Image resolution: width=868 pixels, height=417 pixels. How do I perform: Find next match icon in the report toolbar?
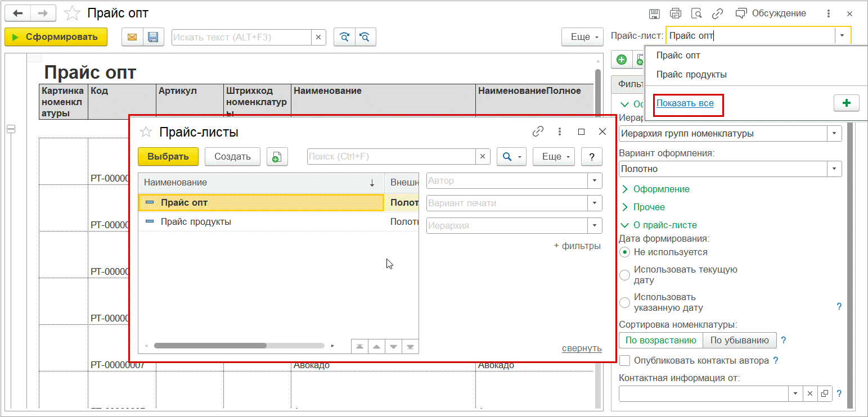click(x=344, y=37)
